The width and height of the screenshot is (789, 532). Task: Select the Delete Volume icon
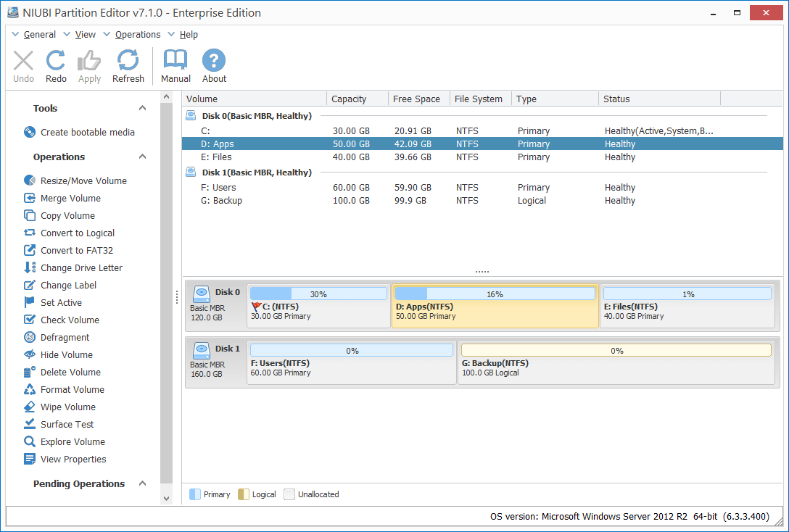coord(30,372)
